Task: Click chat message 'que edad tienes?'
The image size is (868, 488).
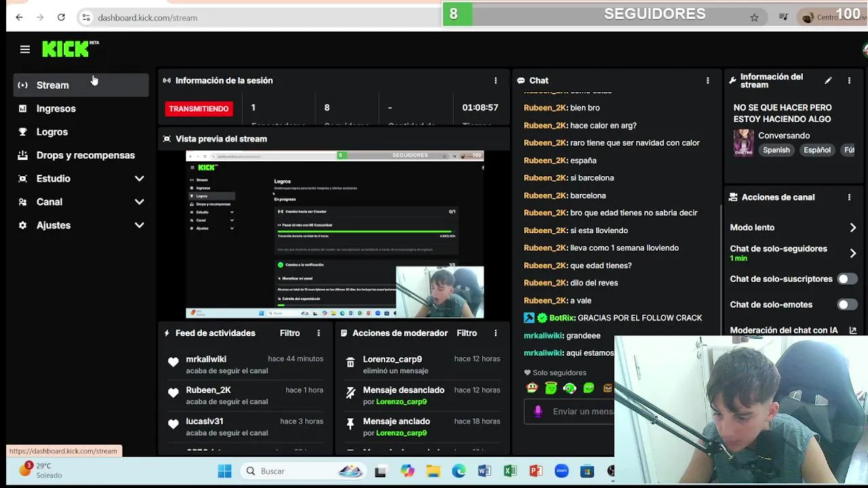Action: click(600, 266)
